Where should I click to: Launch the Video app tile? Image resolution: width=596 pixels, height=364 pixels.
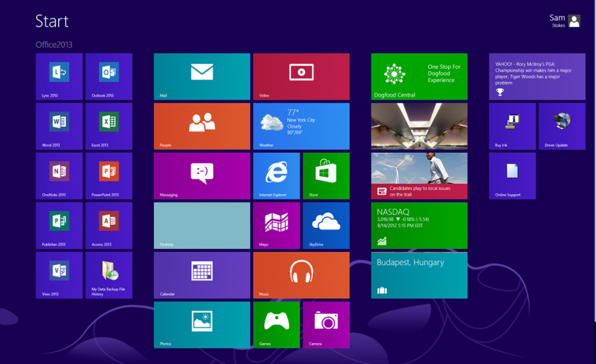click(x=301, y=76)
